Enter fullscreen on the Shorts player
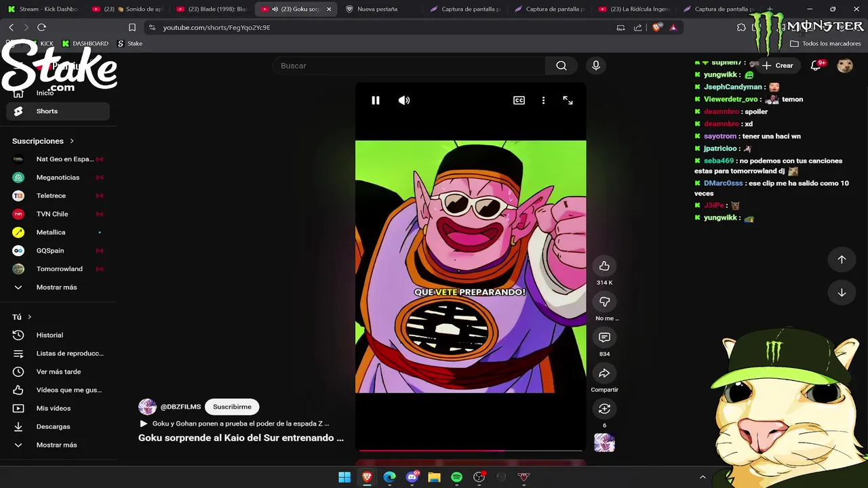868x488 pixels. pos(568,100)
